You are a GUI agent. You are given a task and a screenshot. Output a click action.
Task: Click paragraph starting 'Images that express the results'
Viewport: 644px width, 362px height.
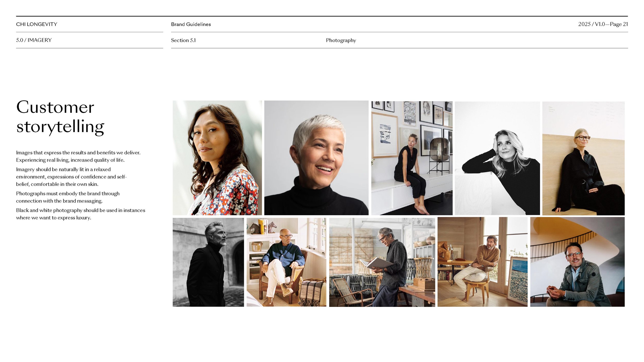(78, 156)
